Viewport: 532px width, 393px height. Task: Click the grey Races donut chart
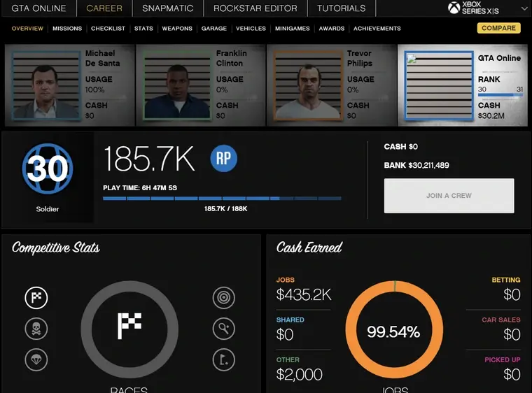(129, 329)
